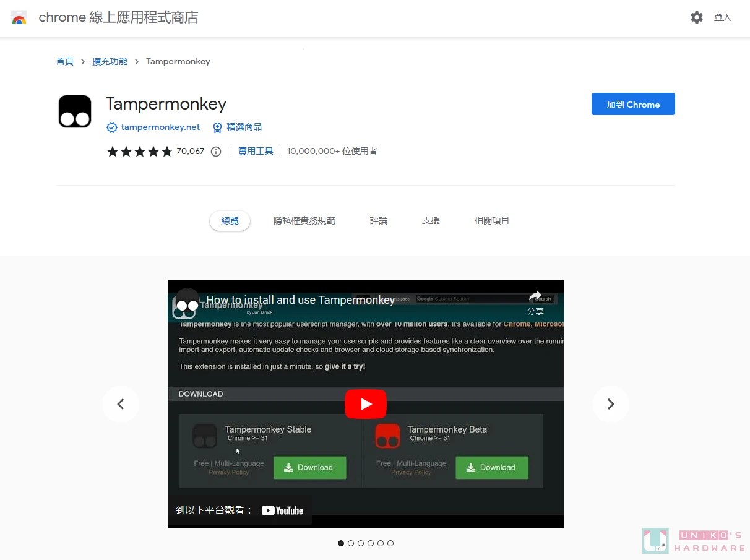
Task: Switch to the 隱私權實務規範 tab
Action: pyautogui.click(x=304, y=221)
